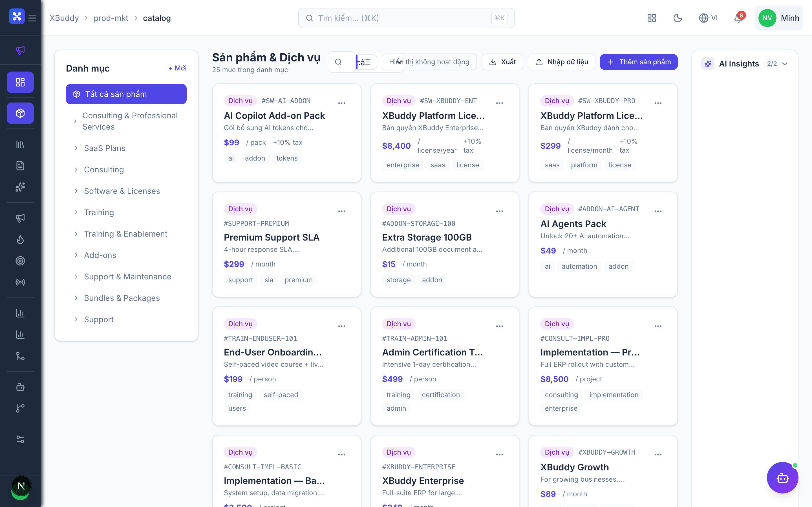Open the flame icon in the sidebar

point(20,239)
